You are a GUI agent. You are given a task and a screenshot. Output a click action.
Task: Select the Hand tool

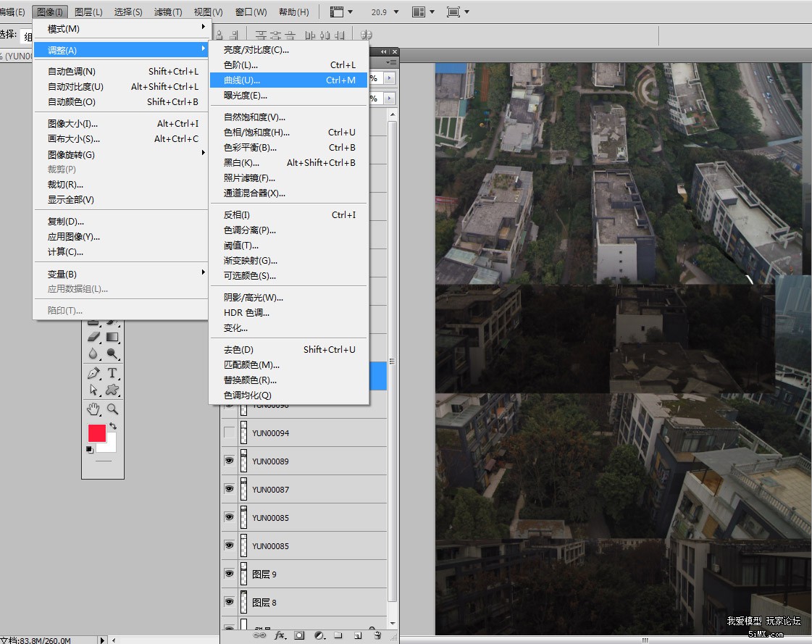93,409
